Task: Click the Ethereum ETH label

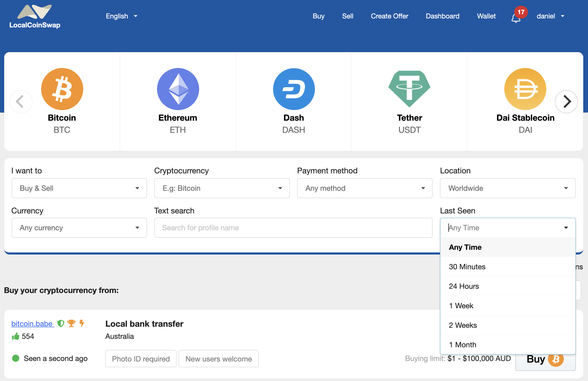Action: pos(178,124)
